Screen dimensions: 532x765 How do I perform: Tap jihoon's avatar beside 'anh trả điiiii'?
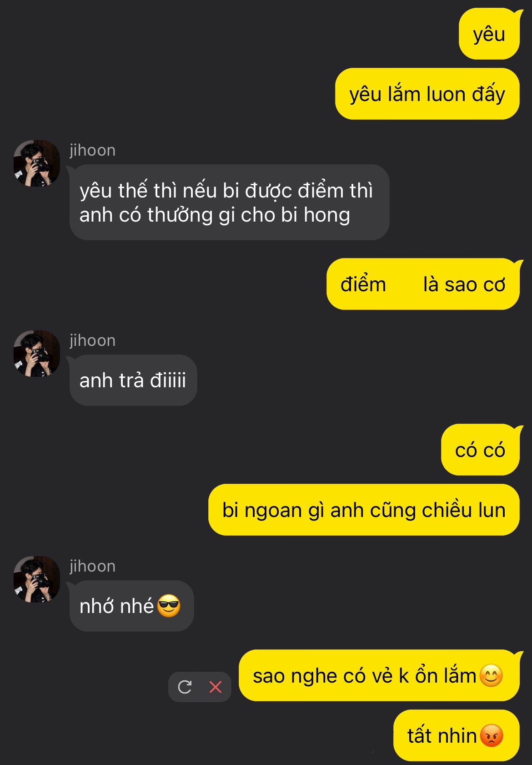(x=37, y=354)
